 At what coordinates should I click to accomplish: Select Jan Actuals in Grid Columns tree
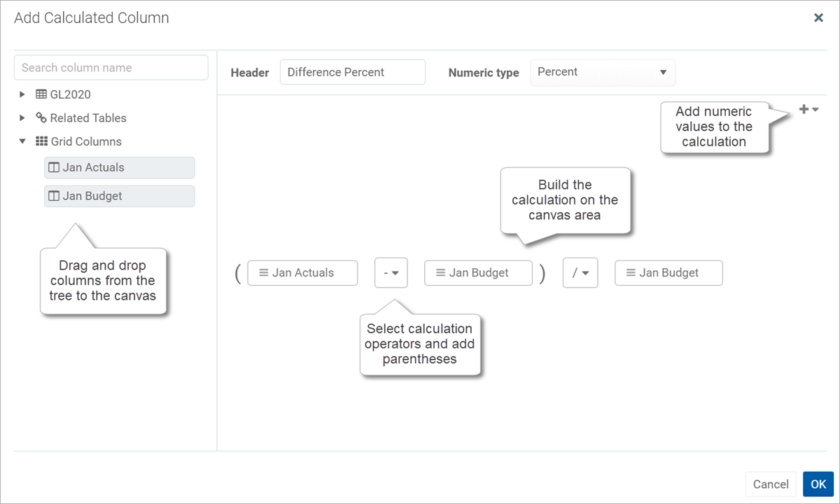pos(119,167)
